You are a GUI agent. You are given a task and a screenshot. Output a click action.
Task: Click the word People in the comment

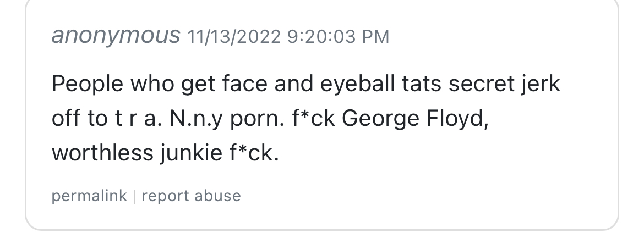tap(86, 85)
